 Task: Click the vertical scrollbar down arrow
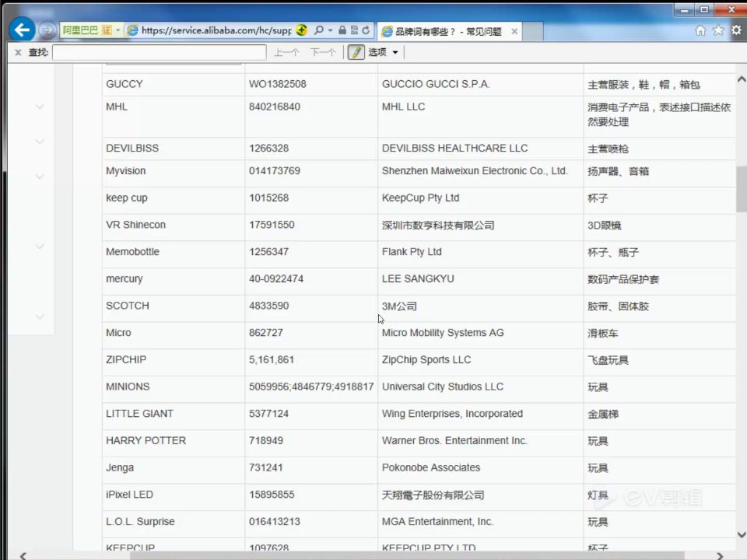[x=742, y=535]
